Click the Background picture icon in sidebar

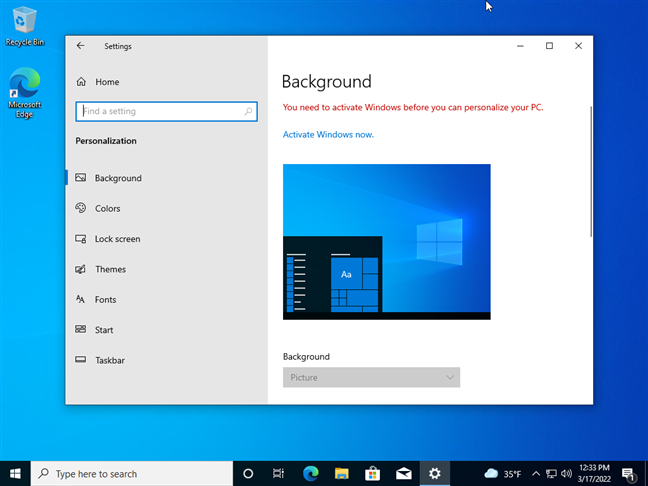pyautogui.click(x=81, y=178)
